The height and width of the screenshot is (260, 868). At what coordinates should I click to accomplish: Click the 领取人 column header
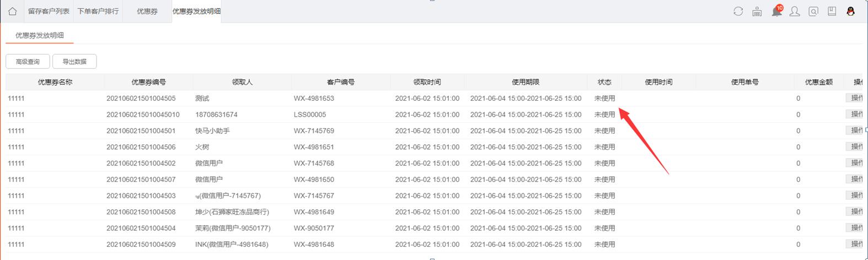point(242,82)
